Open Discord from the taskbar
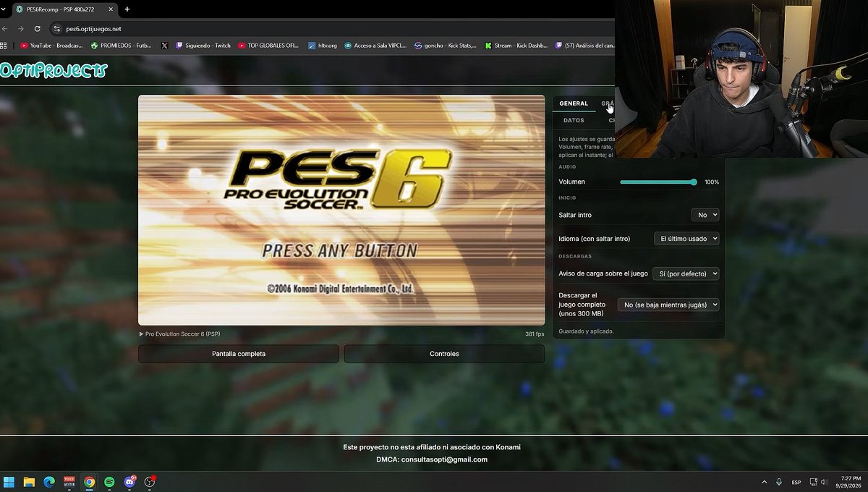This screenshot has width=868, height=492. pyautogui.click(x=129, y=482)
